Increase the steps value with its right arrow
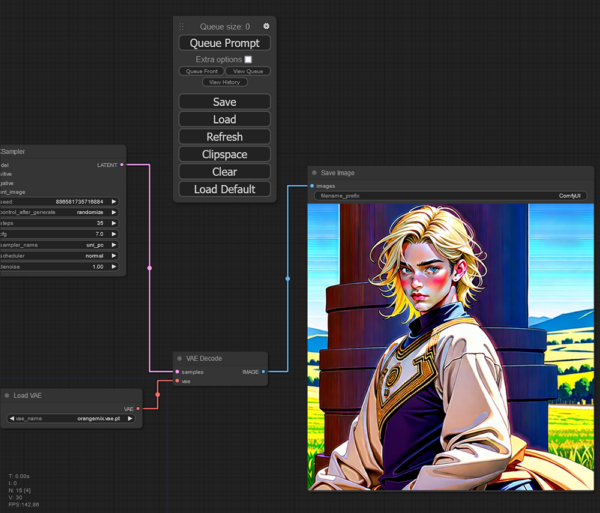Viewport: 600px width, 513px height. (x=114, y=223)
